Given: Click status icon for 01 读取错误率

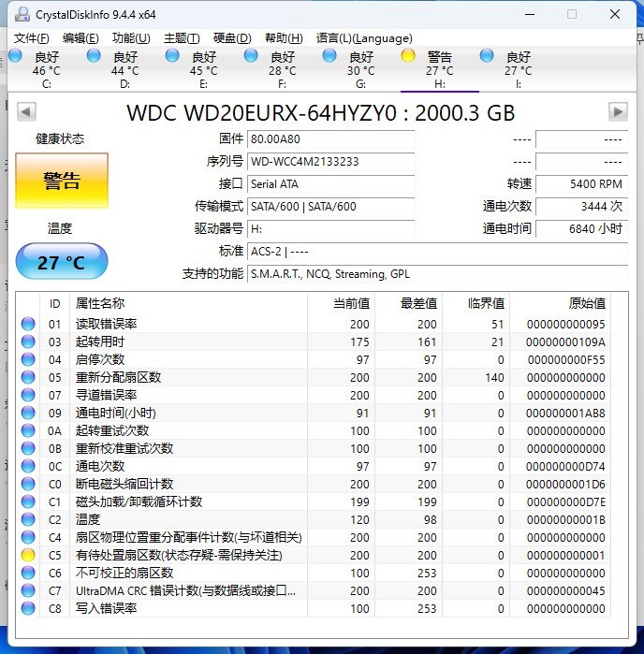Looking at the screenshot, I should [x=28, y=324].
